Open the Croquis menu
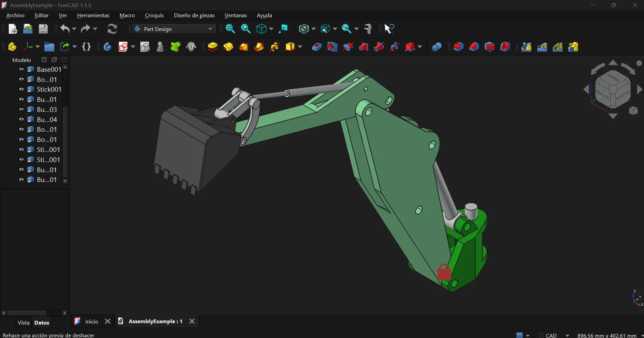This screenshot has width=644, height=338. click(154, 16)
